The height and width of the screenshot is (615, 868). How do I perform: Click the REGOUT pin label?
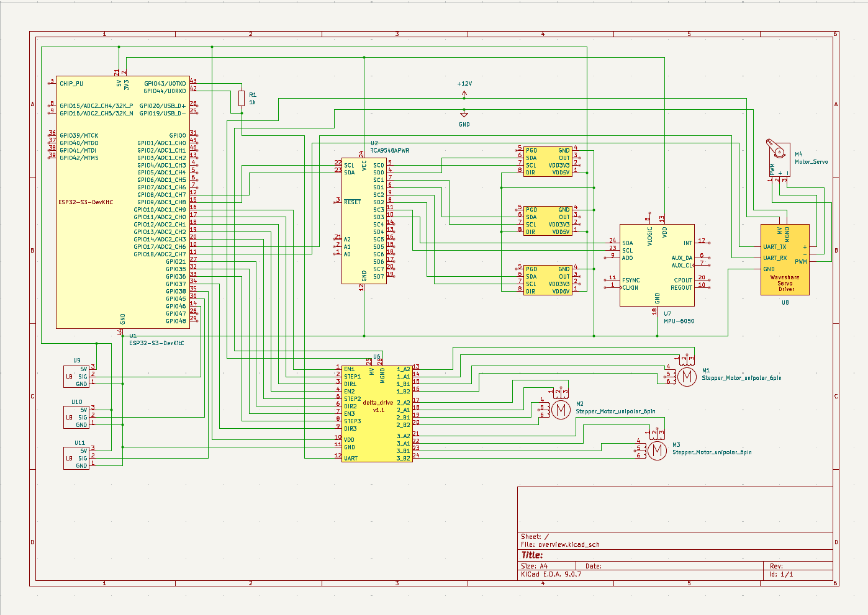click(x=681, y=288)
